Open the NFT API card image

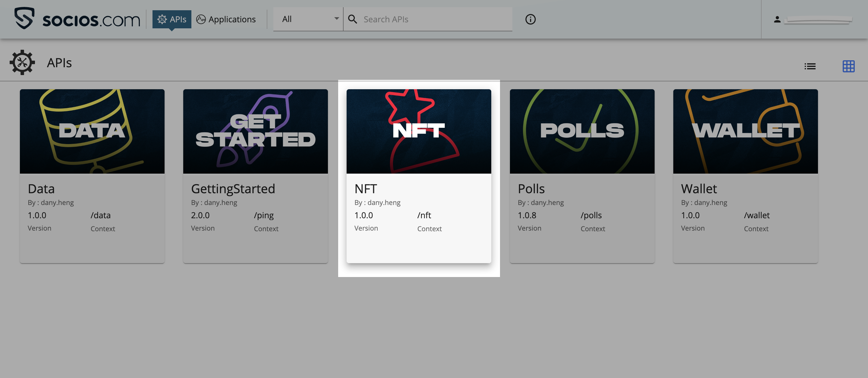tap(419, 131)
